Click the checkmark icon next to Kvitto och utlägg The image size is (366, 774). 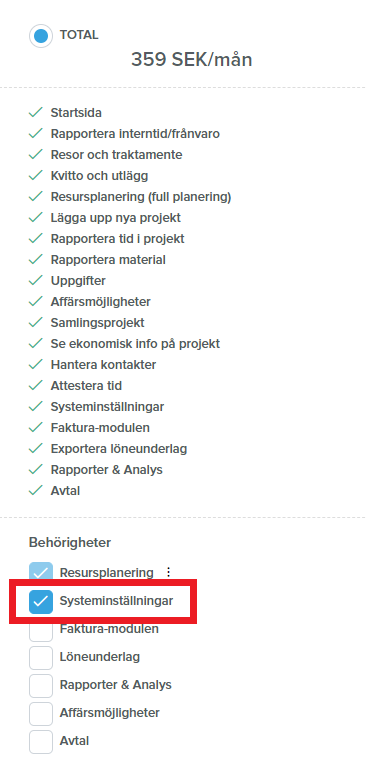pyautogui.click(x=36, y=176)
